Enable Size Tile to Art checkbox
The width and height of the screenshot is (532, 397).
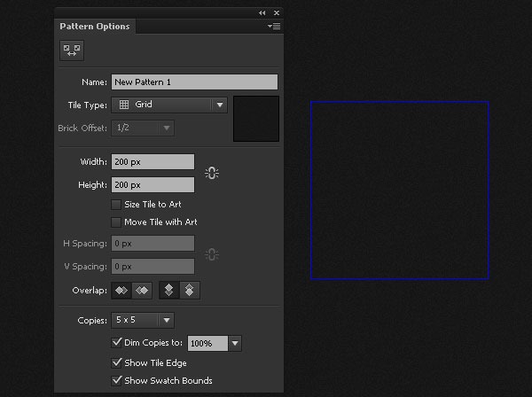click(x=116, y=205)
